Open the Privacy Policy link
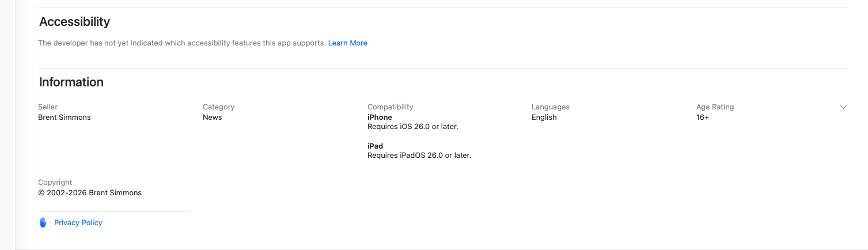Image resolution: width=868 pixels, height=250 pixels. [x=78, y=223]
